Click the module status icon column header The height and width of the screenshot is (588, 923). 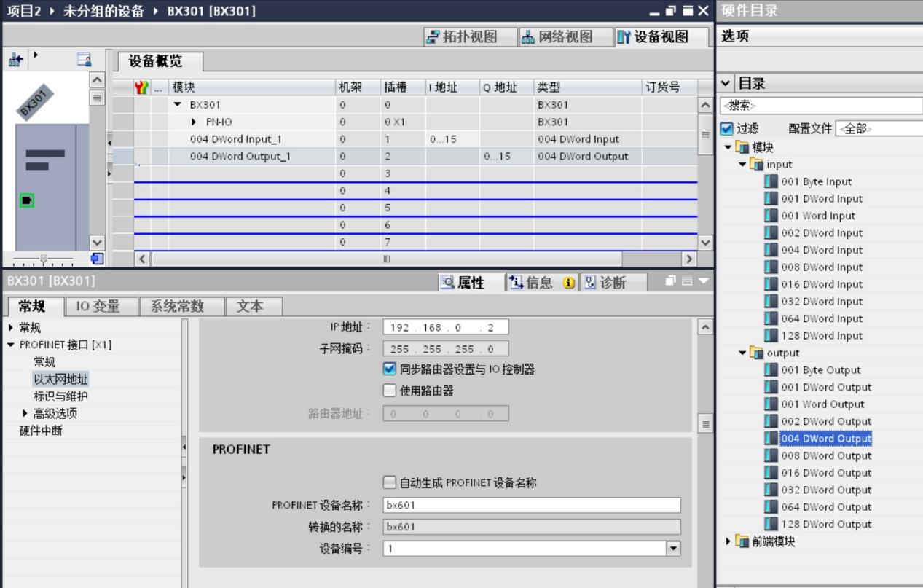[x=142, y=87]
